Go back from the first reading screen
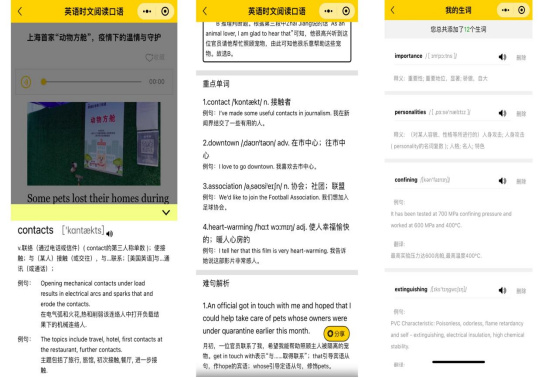The width and height of the screenshot is (553, 378). pyautogui.click(x=20, y=12)
